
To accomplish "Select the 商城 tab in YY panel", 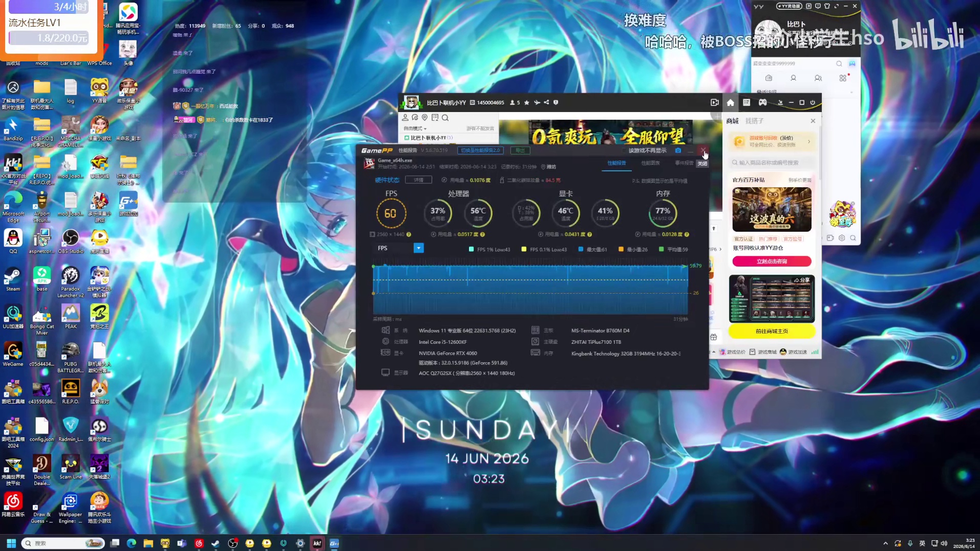I will (732, 121).
